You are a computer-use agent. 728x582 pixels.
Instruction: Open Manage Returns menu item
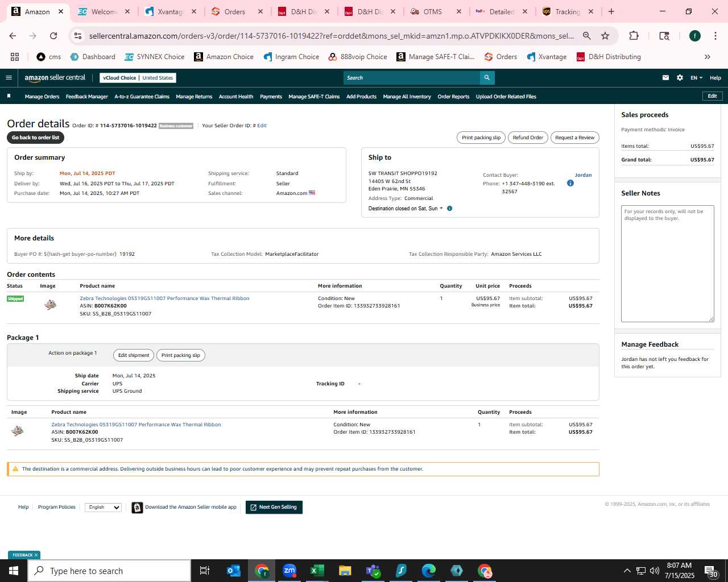pyautogui.click(x=194, y=97)
